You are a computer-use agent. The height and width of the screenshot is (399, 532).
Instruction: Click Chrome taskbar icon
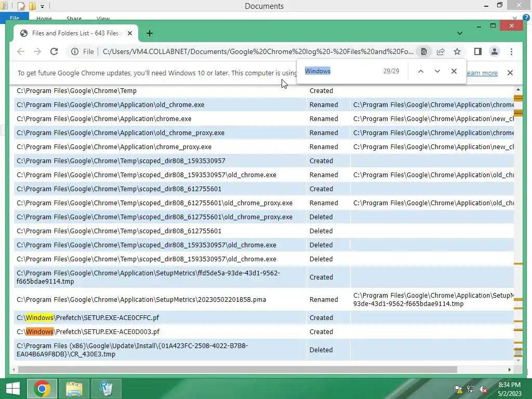[42, 389]
